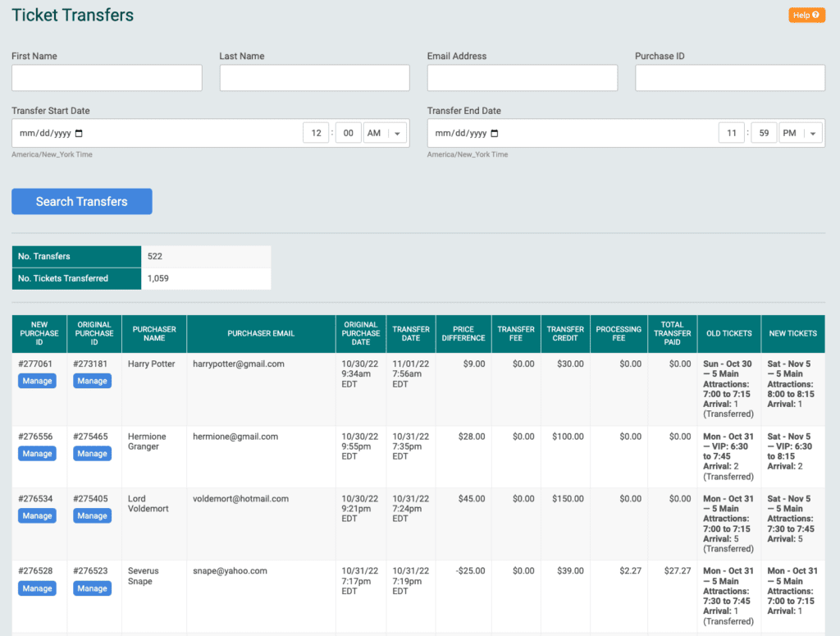Focus the Last Name input field
The width and height of the screenshot is (840, 636).
tap(314, 78)
